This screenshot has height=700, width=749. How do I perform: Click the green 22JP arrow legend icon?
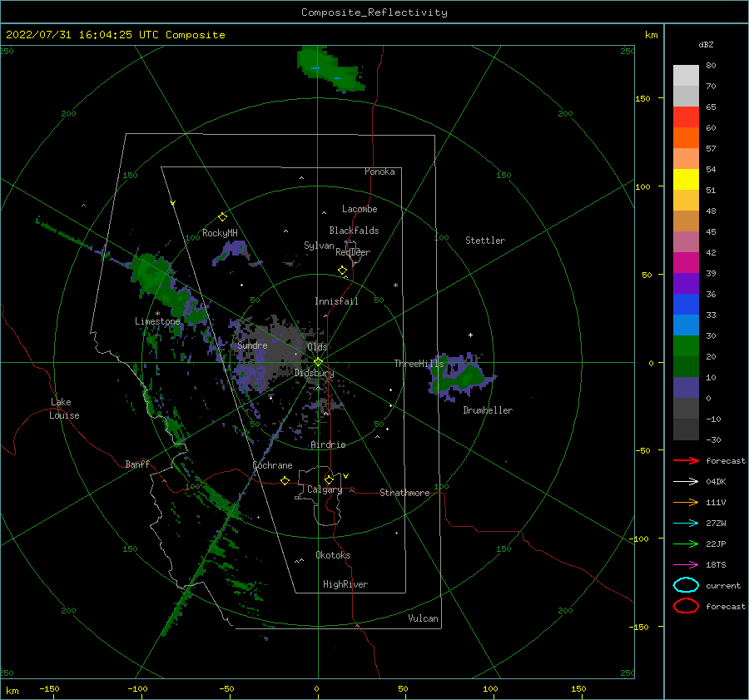pyautogui.click(x=686, y=544)
